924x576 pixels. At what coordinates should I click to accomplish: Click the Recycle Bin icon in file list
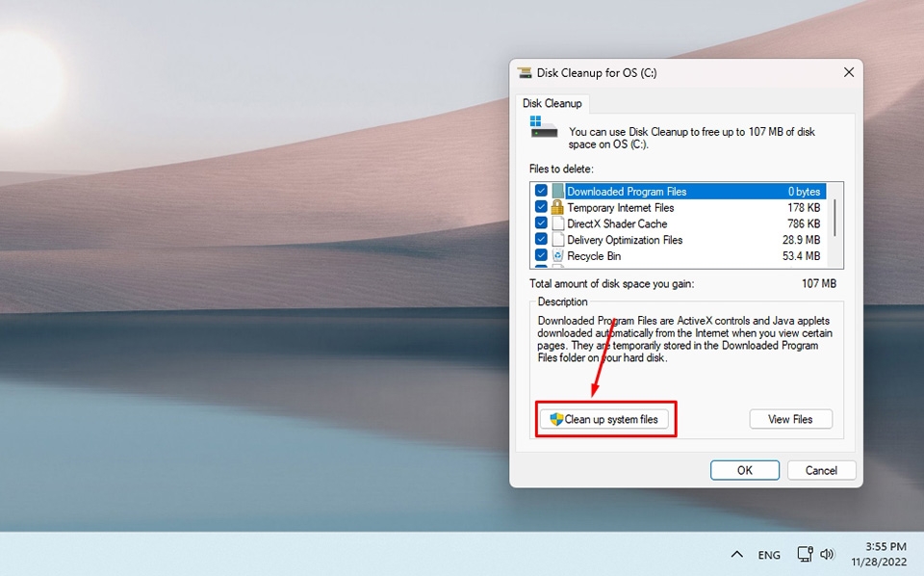click(x=557, y=255)
